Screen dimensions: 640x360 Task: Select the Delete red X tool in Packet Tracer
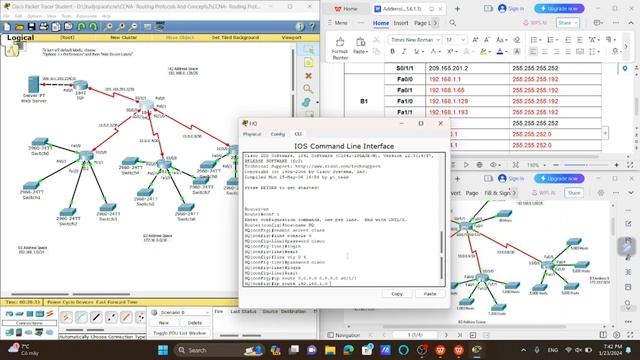point(309,76)
